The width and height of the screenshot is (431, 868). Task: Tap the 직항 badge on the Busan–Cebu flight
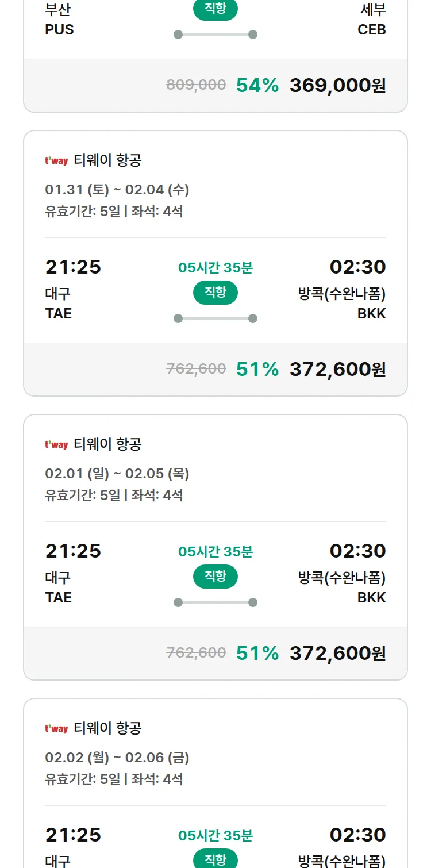215,10
